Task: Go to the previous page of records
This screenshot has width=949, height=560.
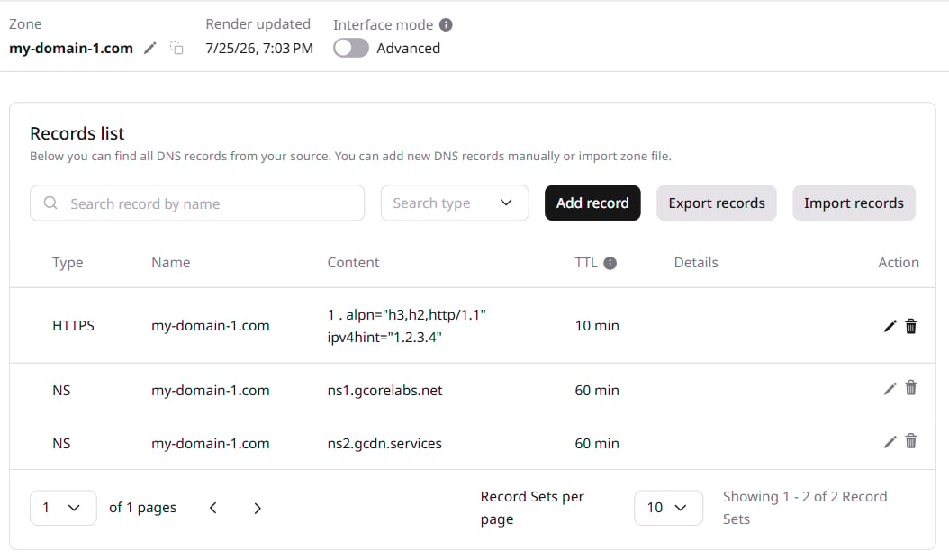Action: click(x=213, y=508)
